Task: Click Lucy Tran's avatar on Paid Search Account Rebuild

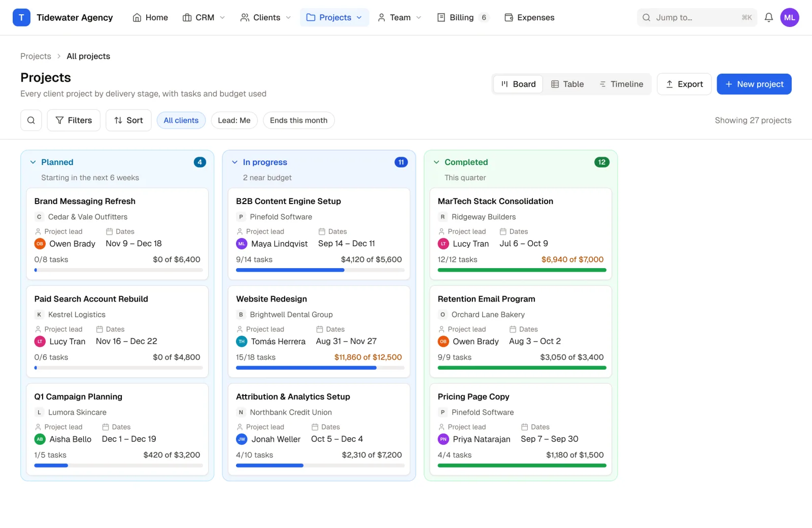Action: pyautogui.click(x=40, y=342)
